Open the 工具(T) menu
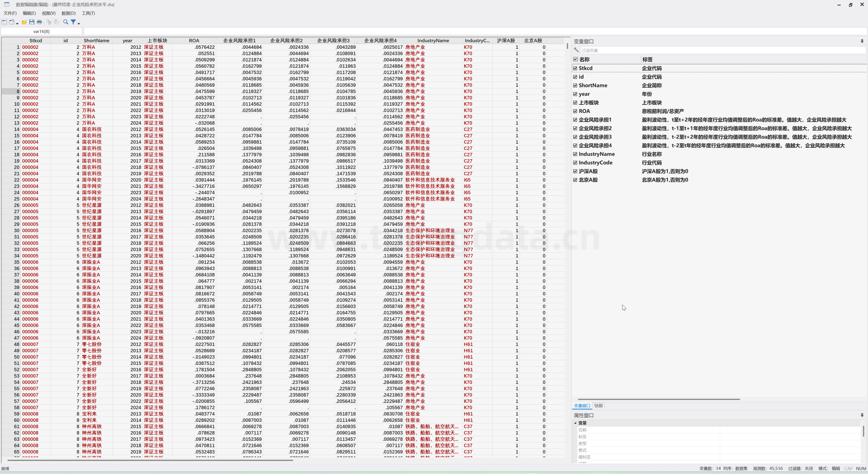Image resolution: width=868 pixels, height=474 pixels. 88,13
